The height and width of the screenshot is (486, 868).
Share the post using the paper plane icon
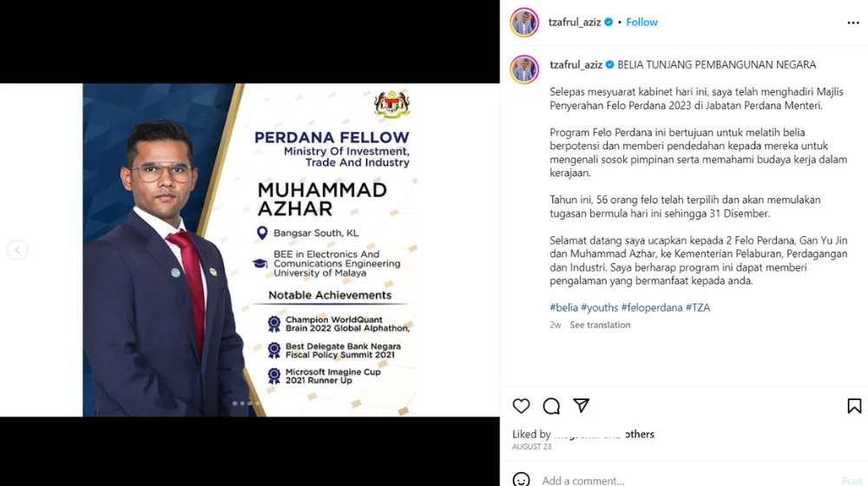[581, 405]
